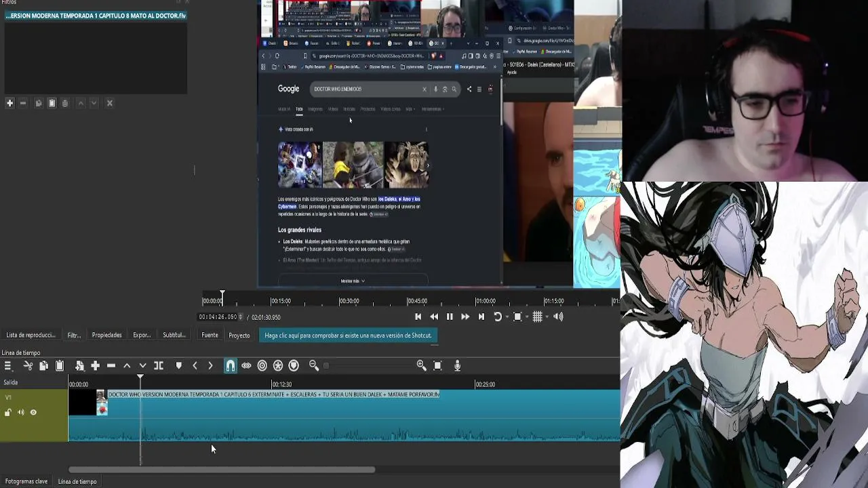Click the record audio microphone icon

(457, 366)
